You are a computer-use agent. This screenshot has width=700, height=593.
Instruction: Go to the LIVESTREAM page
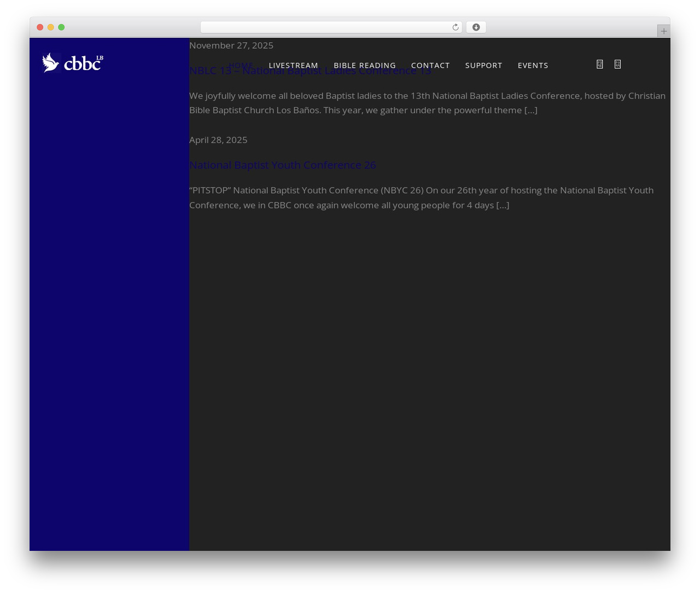tap(293, 65)
